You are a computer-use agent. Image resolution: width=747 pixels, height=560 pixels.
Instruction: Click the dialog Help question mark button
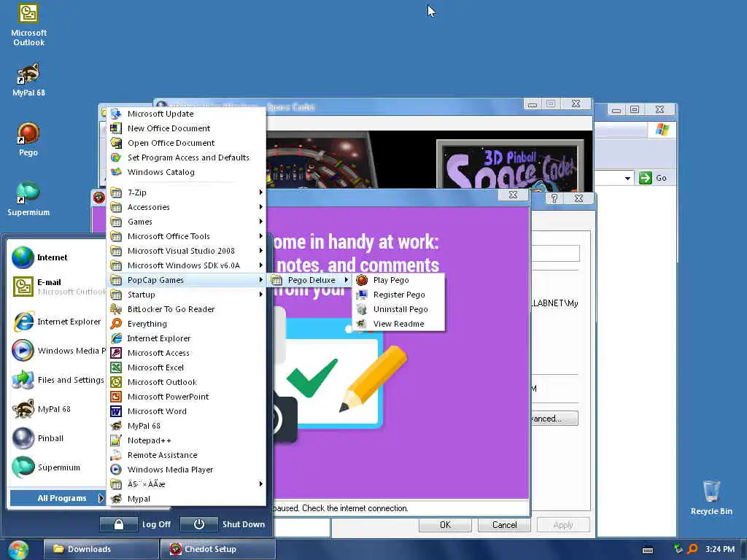[x=554, y=198]
